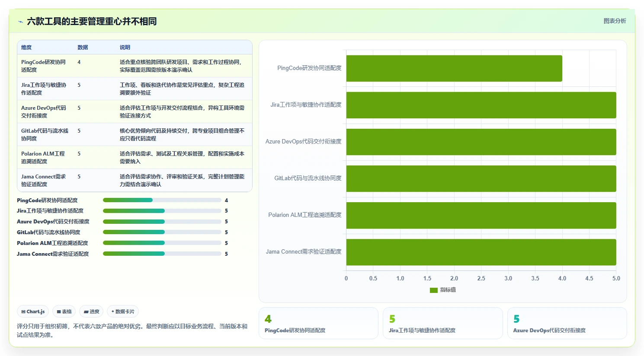
Task: Click the PingCode label in the progress list
Action: pos(47,200)
